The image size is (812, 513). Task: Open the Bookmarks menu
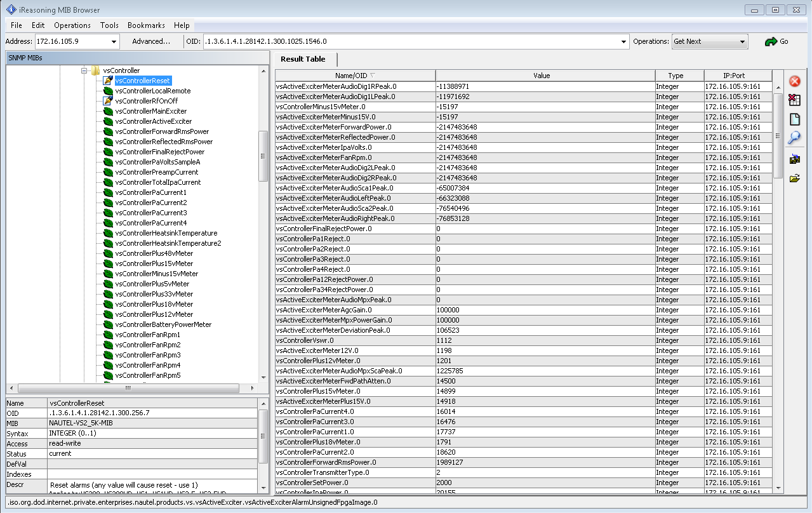click(146, 25)
